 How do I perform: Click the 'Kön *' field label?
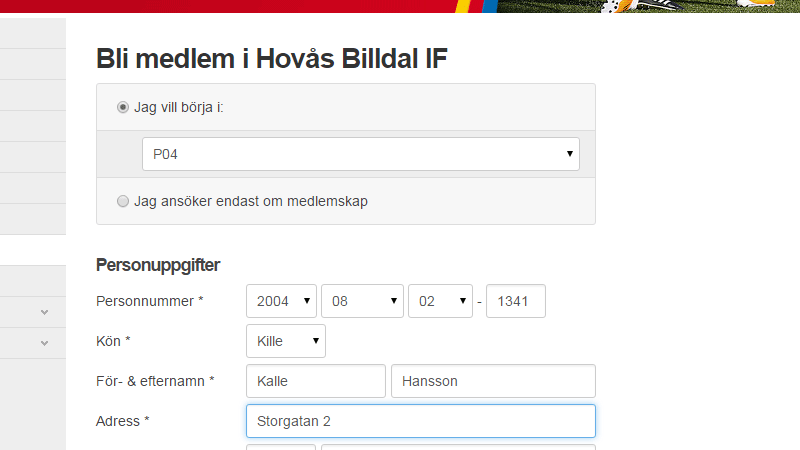click(113, 341)
